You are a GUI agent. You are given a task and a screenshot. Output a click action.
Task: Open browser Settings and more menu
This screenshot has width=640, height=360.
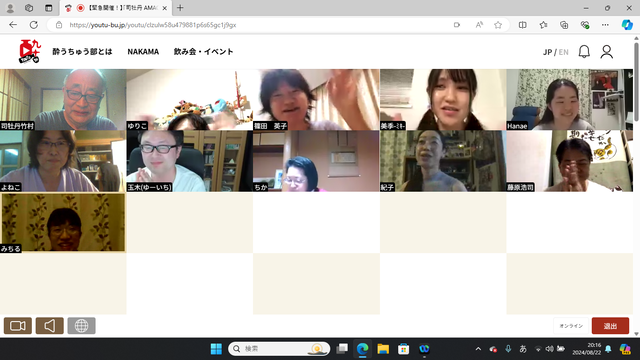point(605,25)
